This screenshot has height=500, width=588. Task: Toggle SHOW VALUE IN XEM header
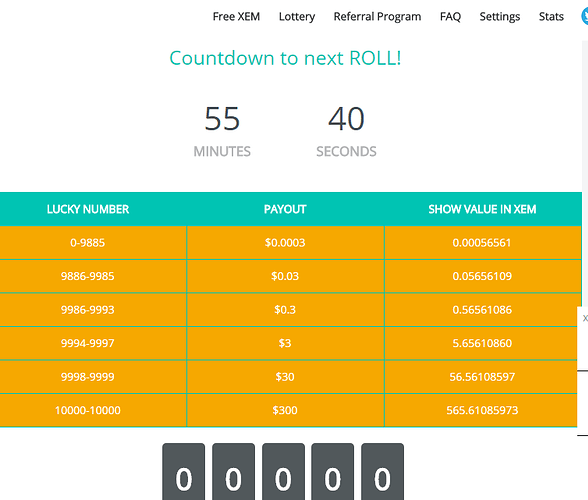pos(482,209)
